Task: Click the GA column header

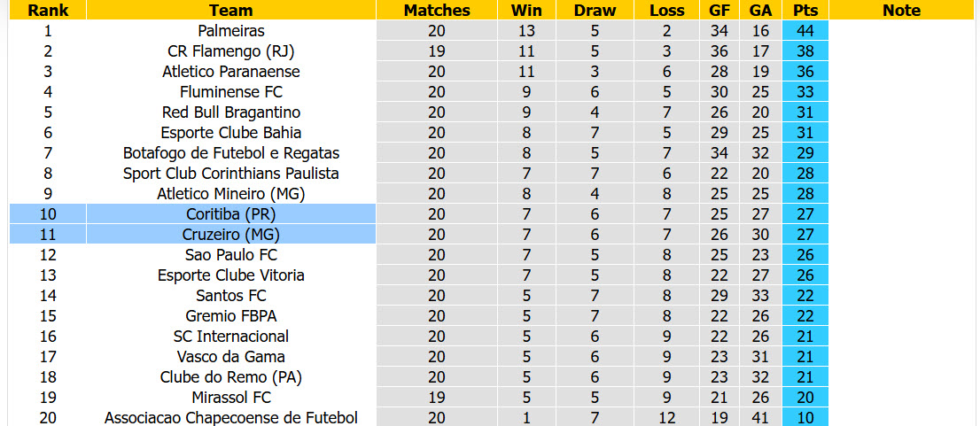Action: click(x=759, y=10)
